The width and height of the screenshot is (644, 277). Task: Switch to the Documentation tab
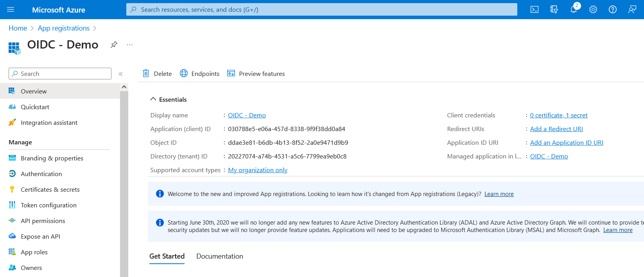coord(219,256)
